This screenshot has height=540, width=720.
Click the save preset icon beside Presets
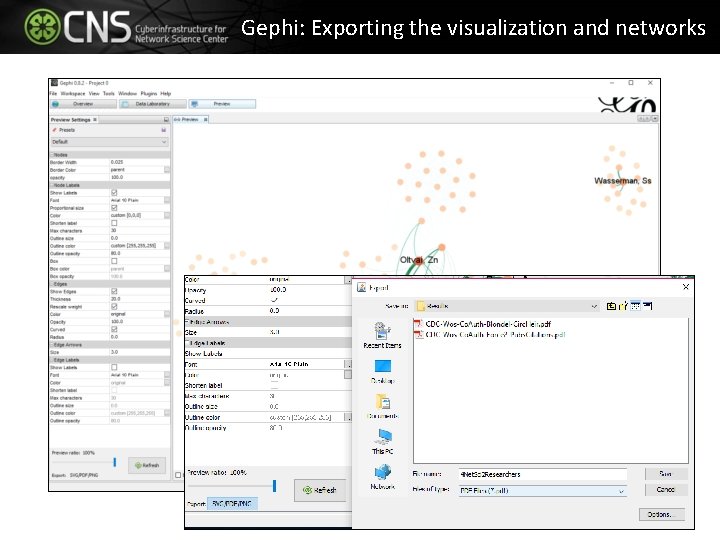tap(163, 130)
